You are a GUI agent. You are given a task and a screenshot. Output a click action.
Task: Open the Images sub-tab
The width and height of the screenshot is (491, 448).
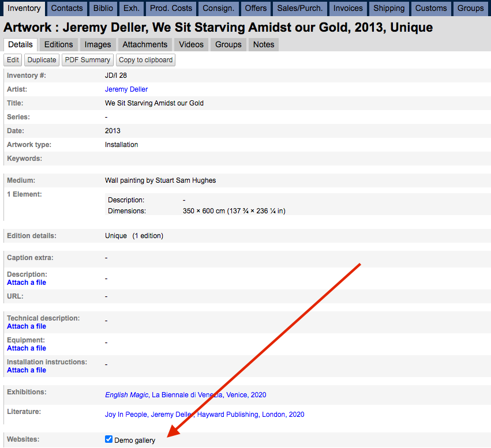[98, 44]
